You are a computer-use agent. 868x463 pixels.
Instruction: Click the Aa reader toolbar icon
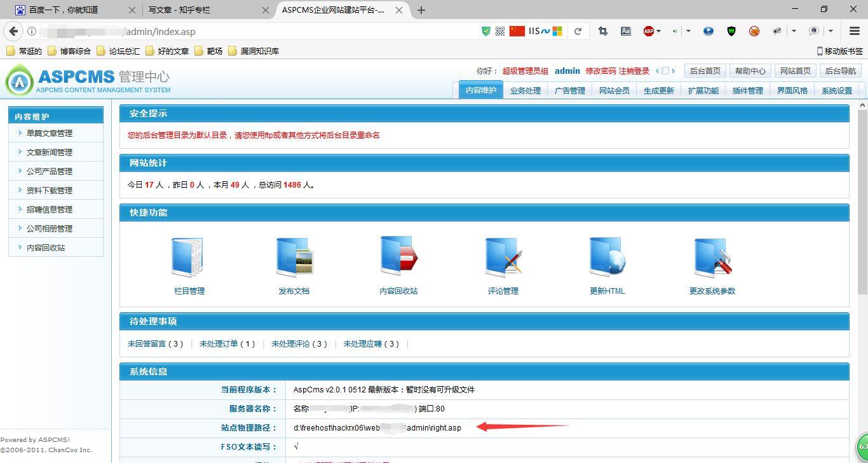click(626, 31)
